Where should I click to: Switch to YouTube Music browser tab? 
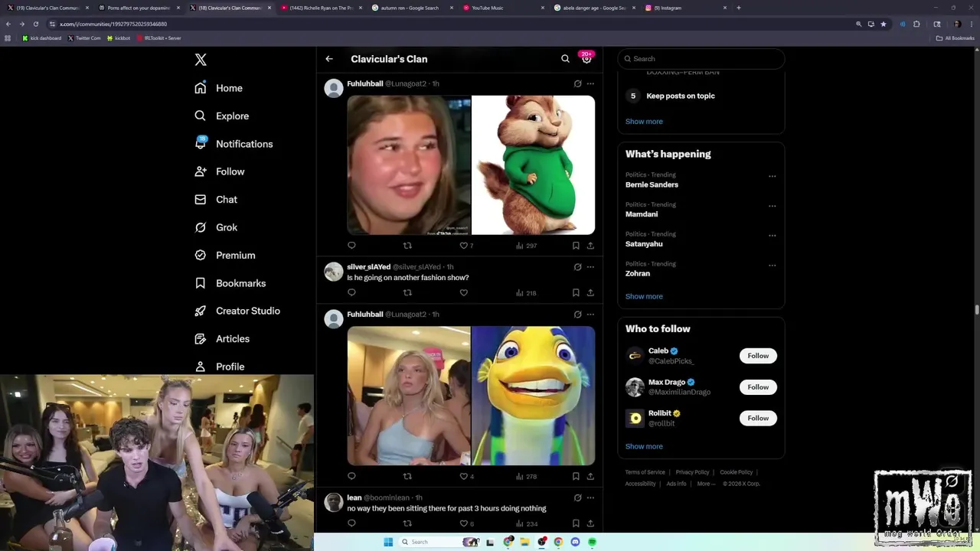pyautogui.click(x=505, y=8)
